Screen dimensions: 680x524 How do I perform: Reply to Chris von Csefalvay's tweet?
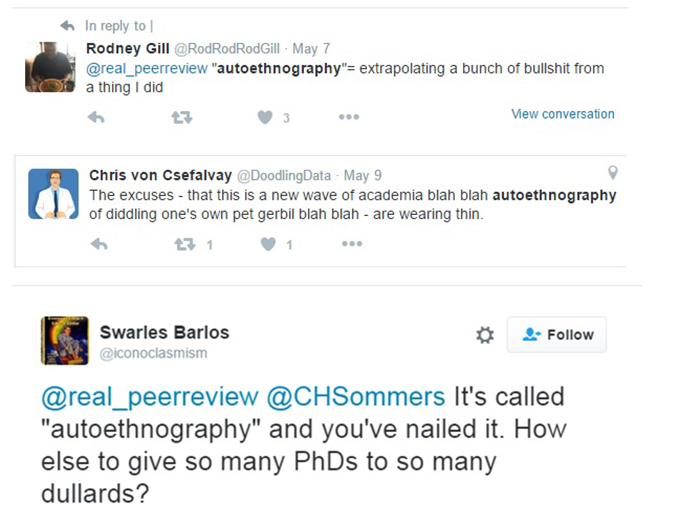click(97, 244)
